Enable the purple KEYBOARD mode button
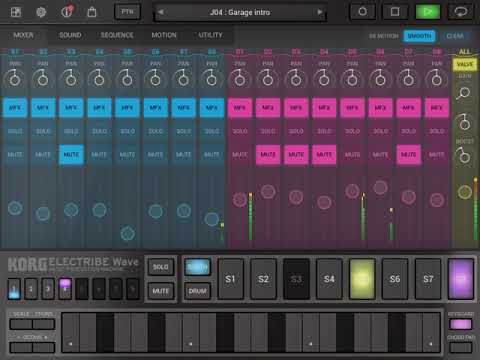Image resolution: width=480 pixels, height=360 pixels. click(x=461, y=324)
